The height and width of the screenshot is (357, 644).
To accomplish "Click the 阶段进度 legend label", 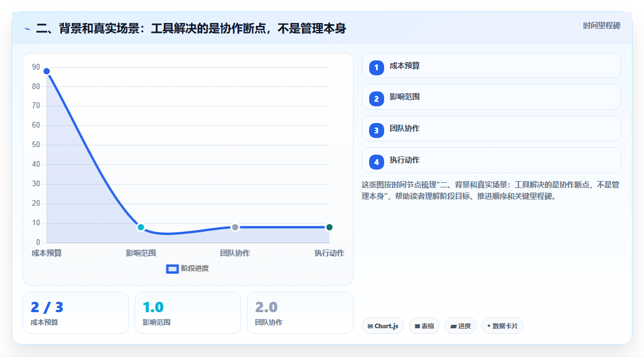I will point(195,268).
